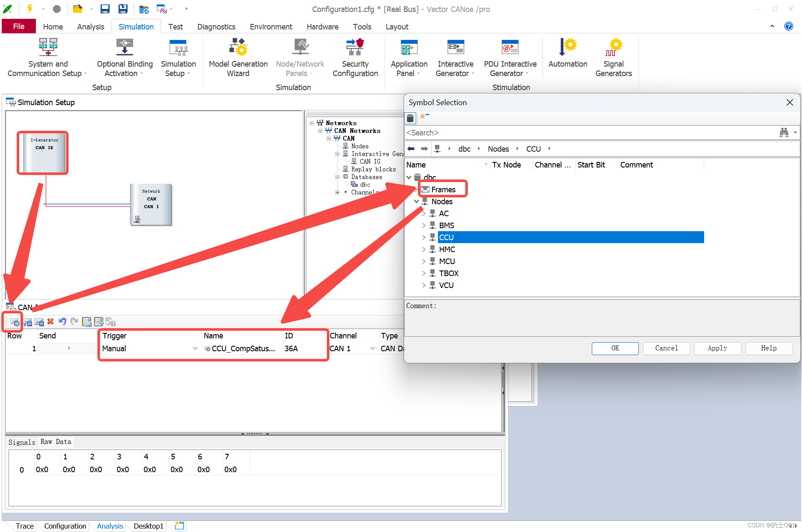Viewport: 802px width, 532px height.
Task: Click the frame layout view icon
Action: click(x=87, y=322)
